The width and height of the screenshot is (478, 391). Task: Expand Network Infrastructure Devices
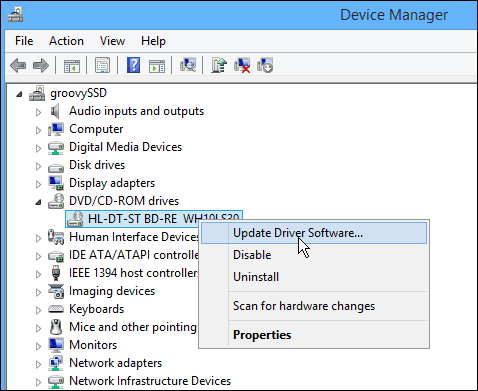pyautogui.click(x=38, y=382)
